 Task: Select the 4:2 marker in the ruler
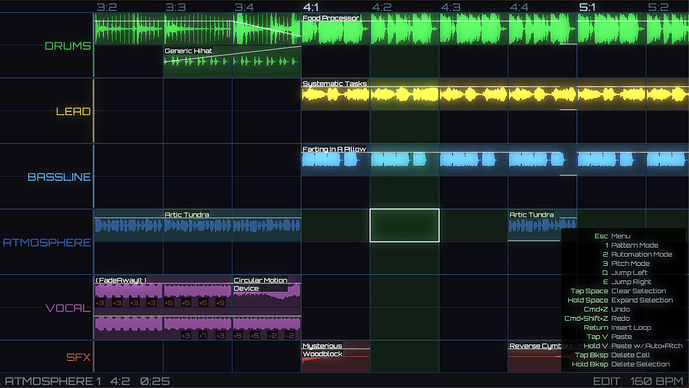pos(381,7)
